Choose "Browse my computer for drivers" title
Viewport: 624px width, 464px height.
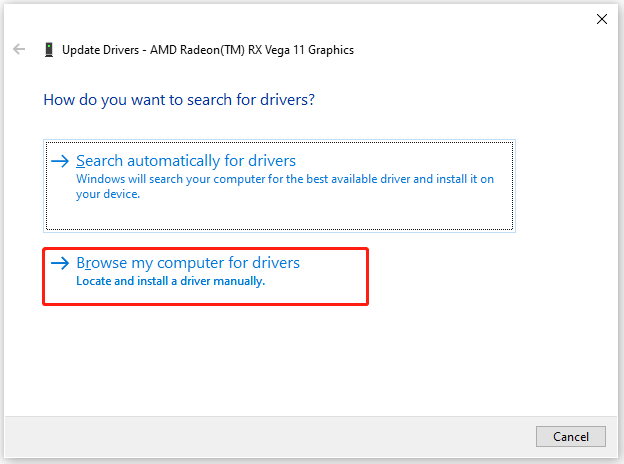click(188, 263)
